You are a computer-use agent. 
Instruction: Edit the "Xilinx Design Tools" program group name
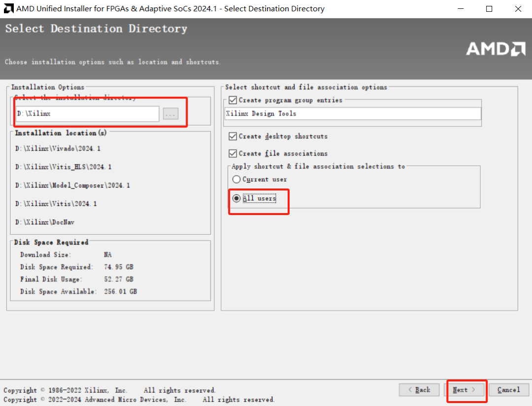352,113
